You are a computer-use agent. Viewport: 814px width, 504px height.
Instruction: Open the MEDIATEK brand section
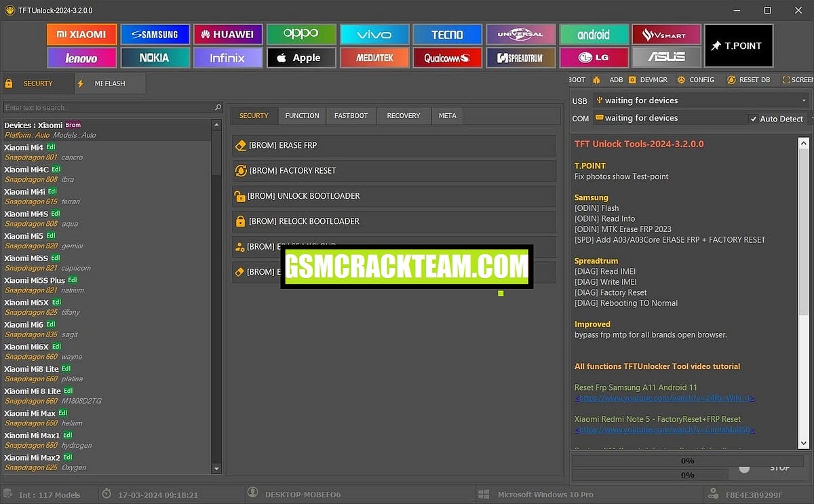(374, 58)
